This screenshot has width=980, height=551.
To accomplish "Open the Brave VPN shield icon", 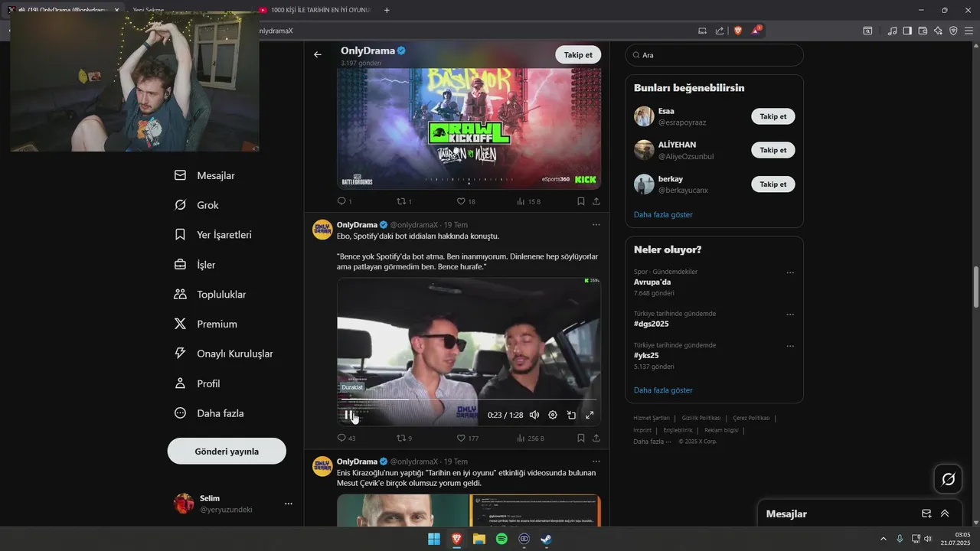I will pyautogui.click(x=953, y=31).
